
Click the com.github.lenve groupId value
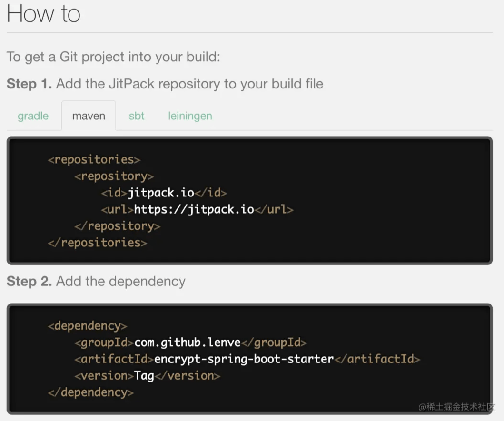pyautogui.click(x=188, y=343)
